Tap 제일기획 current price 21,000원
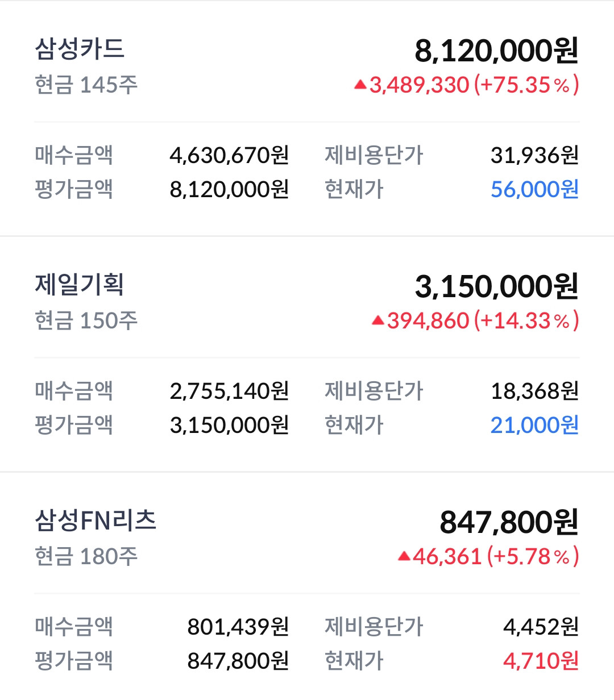Viewport: 614px width, 700px height. point(534,425)
